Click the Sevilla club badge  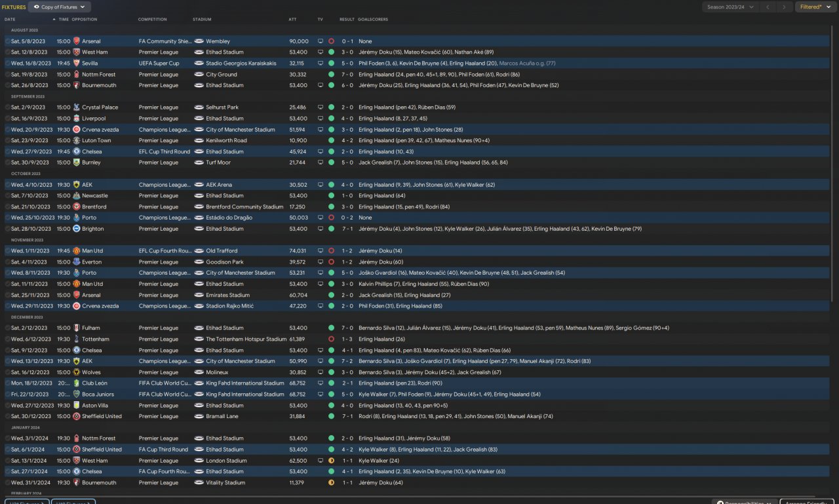[x=76, y=64]
